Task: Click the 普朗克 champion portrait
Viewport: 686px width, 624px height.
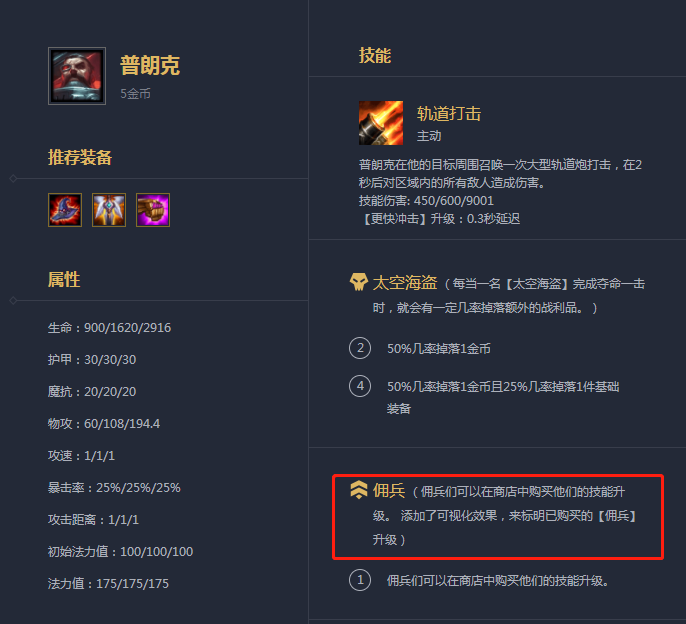Action: pyautogui.click(x=77, y=76)
